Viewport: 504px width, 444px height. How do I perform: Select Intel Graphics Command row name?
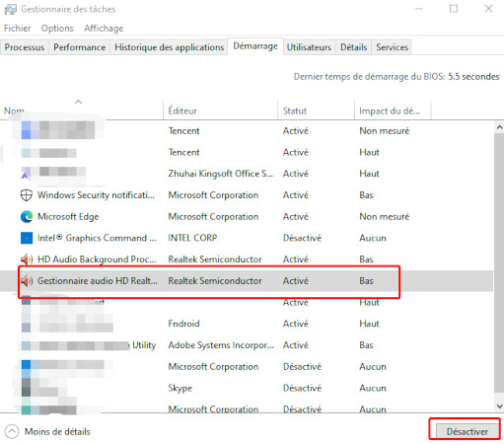(97, 238)
